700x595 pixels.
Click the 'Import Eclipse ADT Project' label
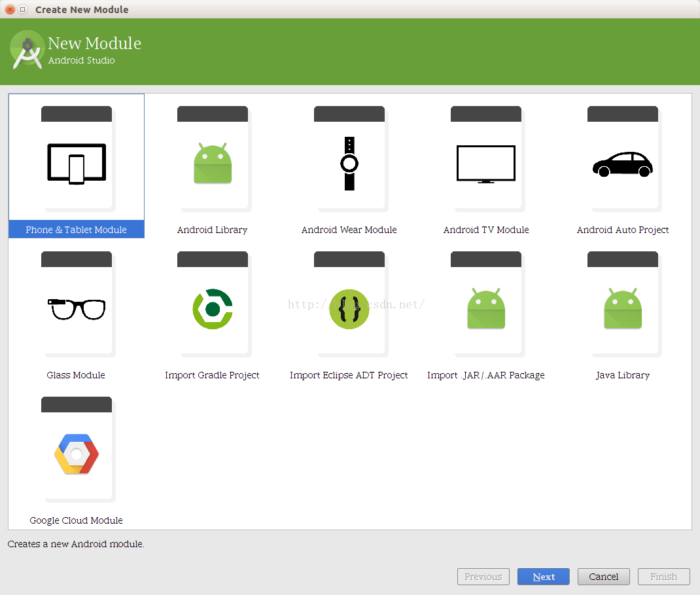point(349,375)
